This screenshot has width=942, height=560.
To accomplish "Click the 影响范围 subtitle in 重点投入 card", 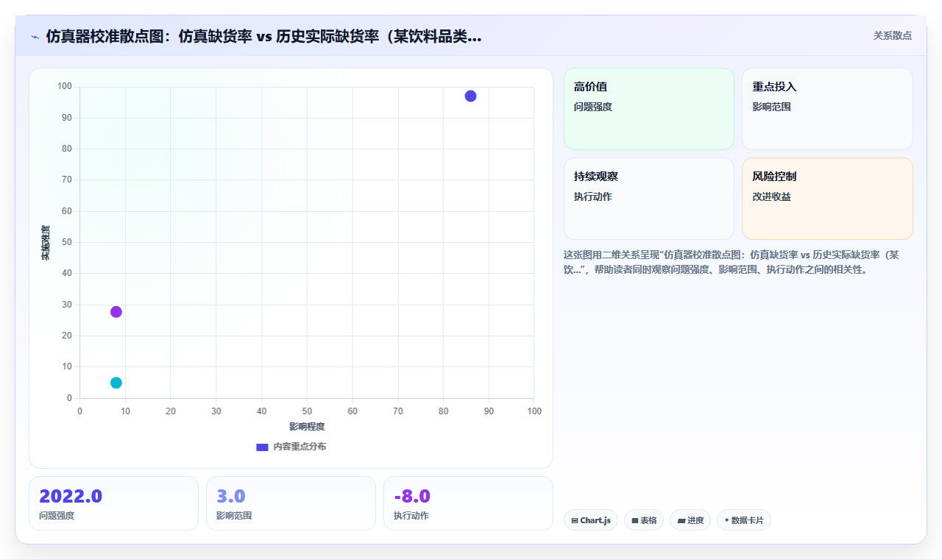I will pyautogui.click(x=771, y=107).
